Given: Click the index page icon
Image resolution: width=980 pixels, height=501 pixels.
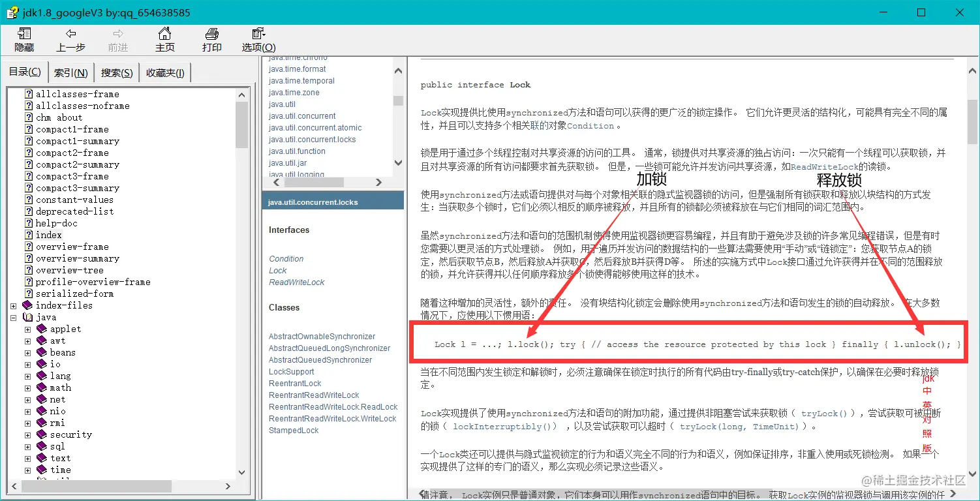Looking at the screenshot, I should (29, 235).
